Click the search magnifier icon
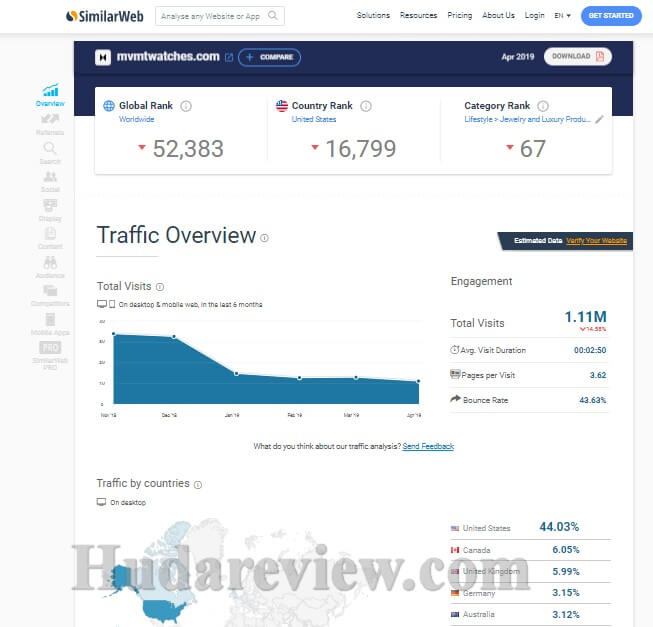 [x=273, y=16]
